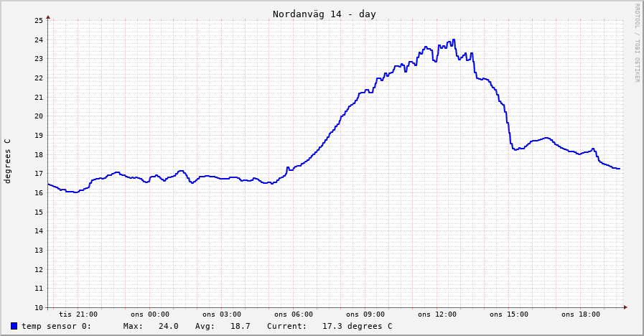This screenshot has height=336, width=644.
Task: Click the 'ons 03:00' time axis label
Action: tap(222, 314)
